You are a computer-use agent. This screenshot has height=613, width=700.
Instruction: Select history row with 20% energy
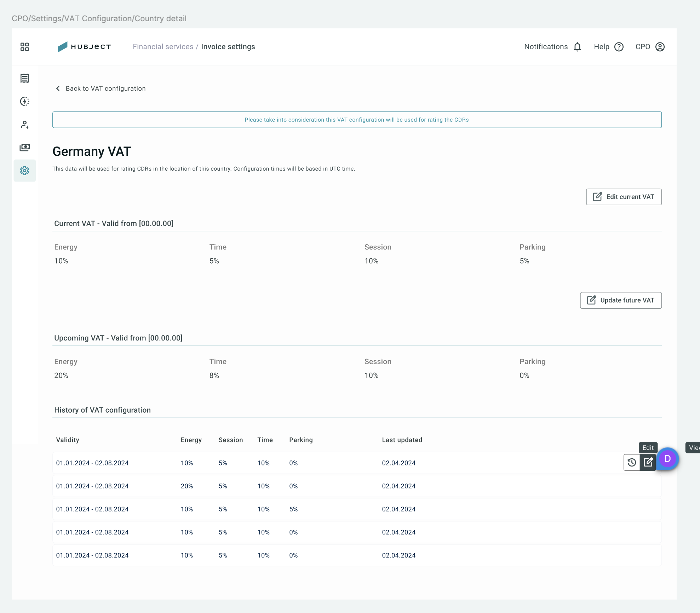(357, 486)
